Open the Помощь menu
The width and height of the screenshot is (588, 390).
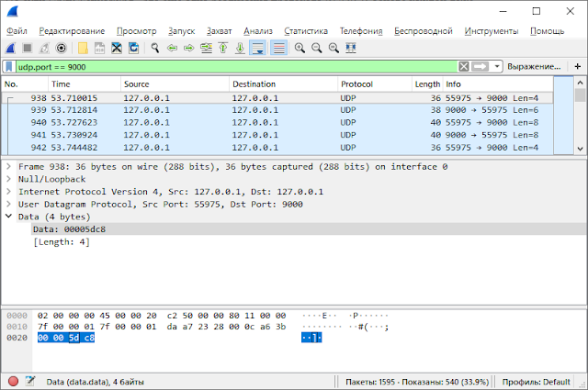coord(548,31)
